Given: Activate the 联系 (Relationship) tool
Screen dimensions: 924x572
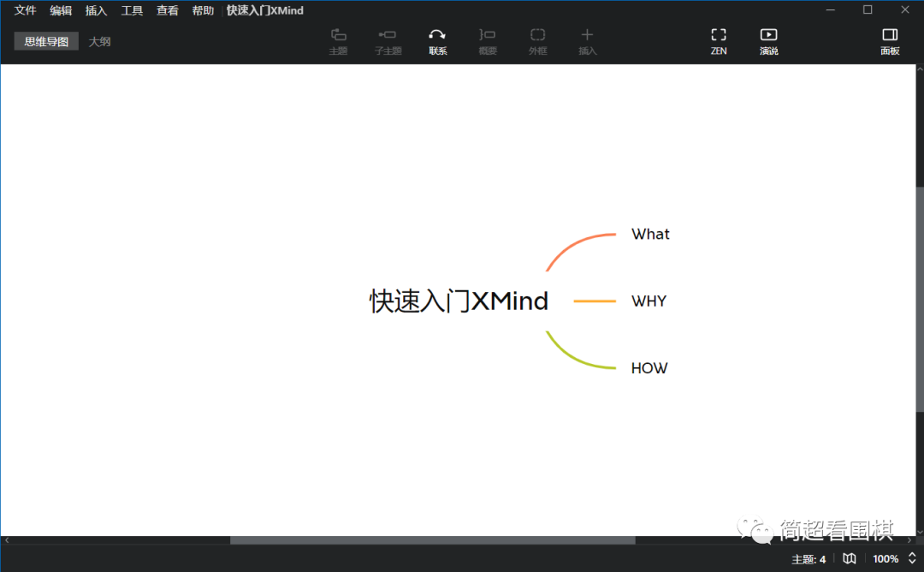Looking at the screenshot, I should tap(437, 41).
